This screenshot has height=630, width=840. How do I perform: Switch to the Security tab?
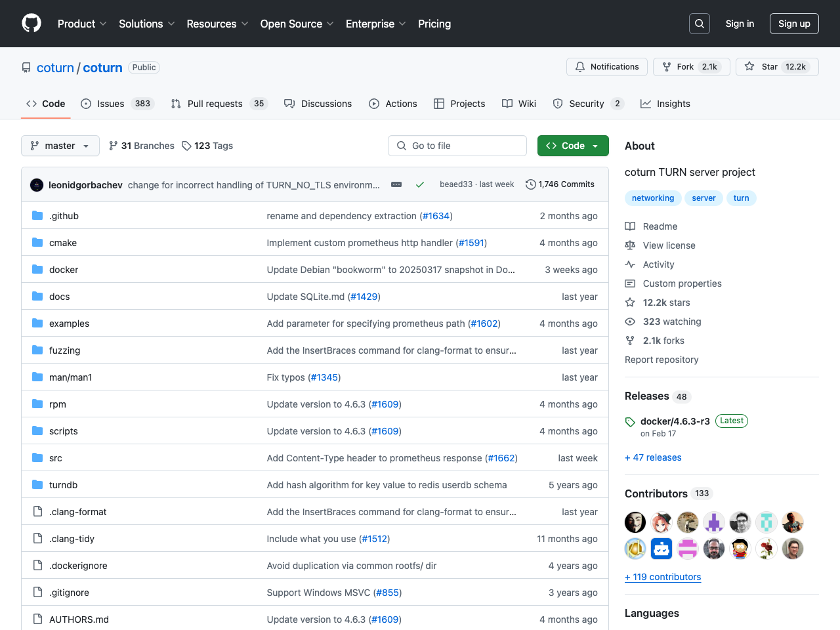(x=587, y=104)
